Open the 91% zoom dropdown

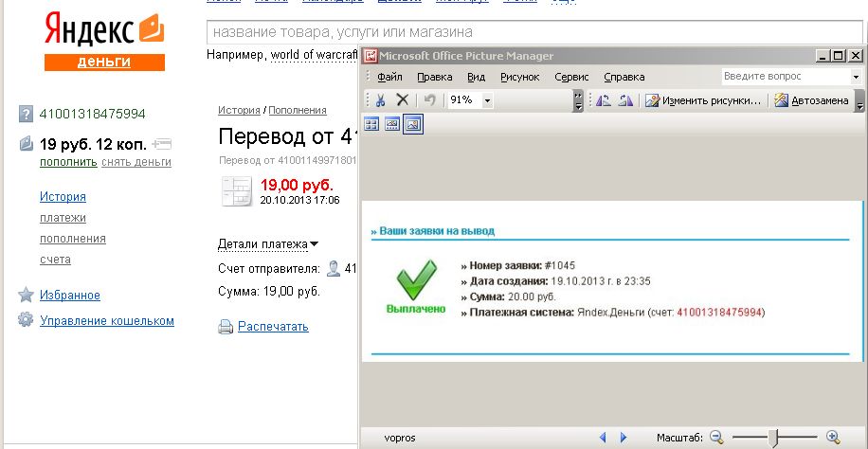click(x=488, y=100)
